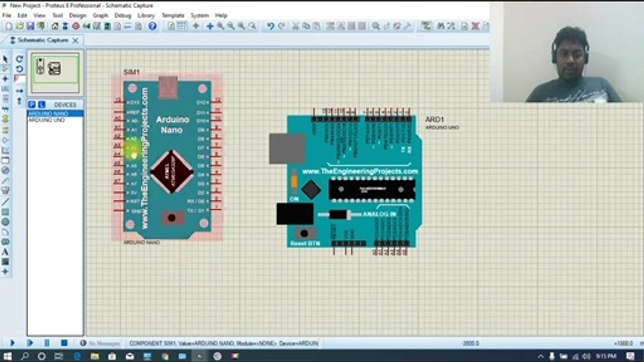This screenshot has height=362, width=644.
Task: Click the blue plus center-view icon
Action: point(210,26)
